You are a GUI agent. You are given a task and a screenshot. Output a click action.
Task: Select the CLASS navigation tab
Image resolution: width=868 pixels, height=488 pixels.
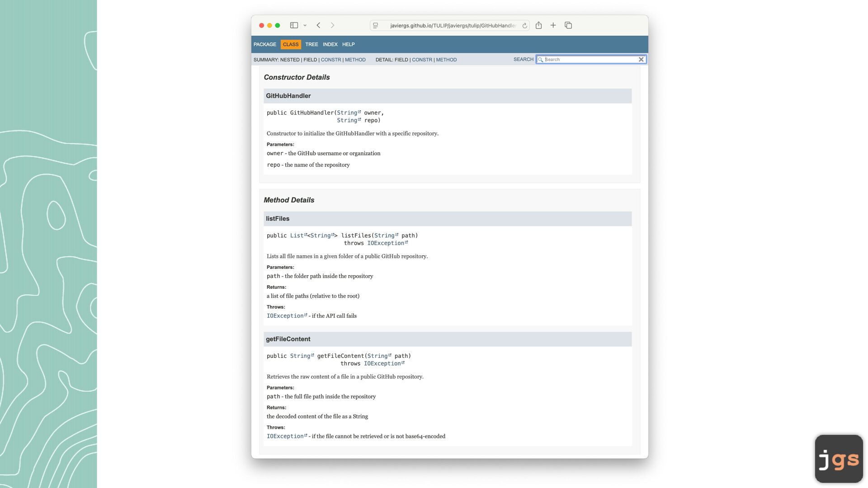pos(291,44)
